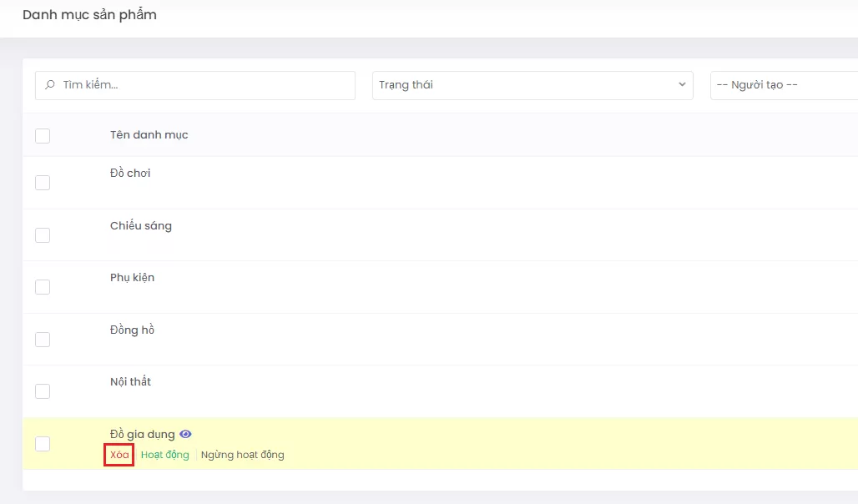Enable the checkbox next to Đồng hồ
The width and height of the screenshot is (858, 504).
point(43,340)
